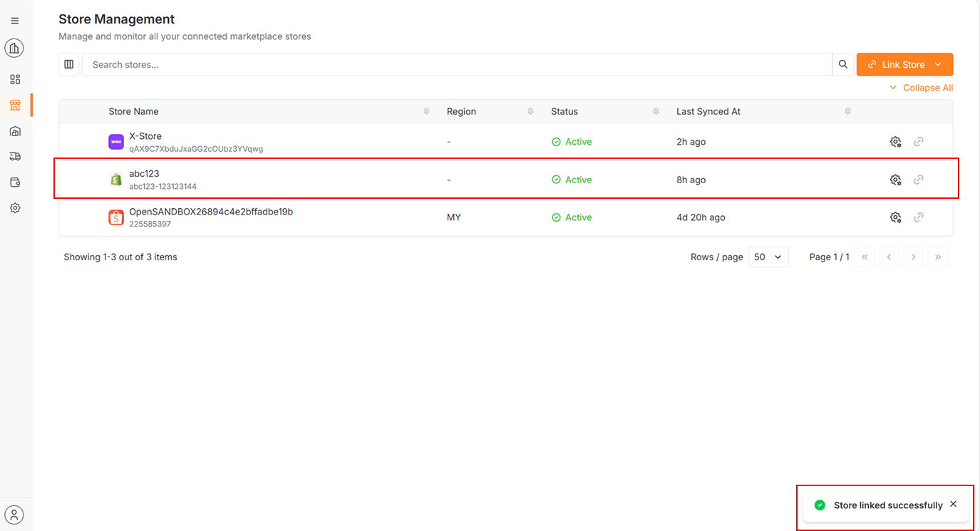Open store settings gear for OpenSANDBOX store
This screenshot has height=531, width=980.
coord(895,217)
